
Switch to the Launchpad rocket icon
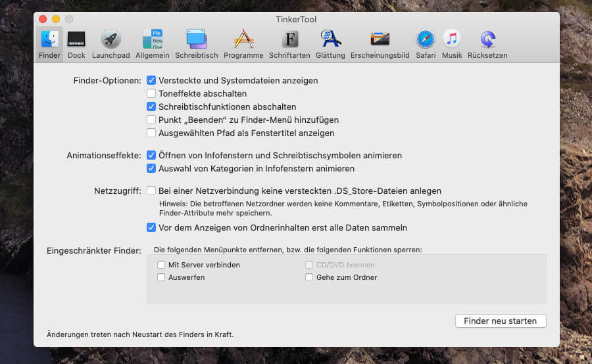coord(111,44)
